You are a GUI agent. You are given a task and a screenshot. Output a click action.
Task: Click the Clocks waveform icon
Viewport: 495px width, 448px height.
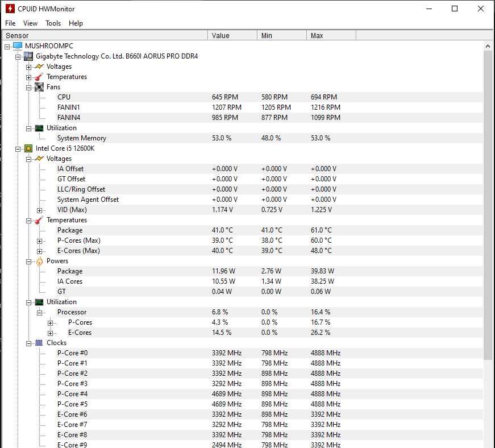pos(39,343)
